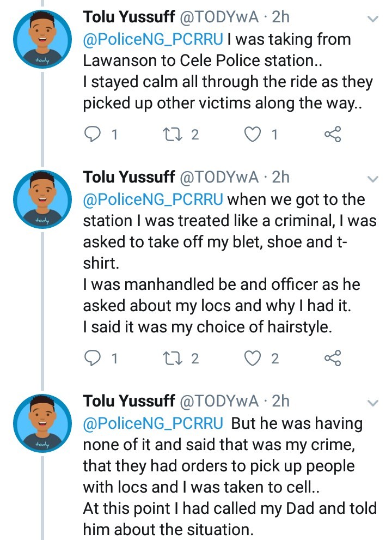
Task: Retweet the 'treated like a criminal' tweet
Action: [173, 358]
